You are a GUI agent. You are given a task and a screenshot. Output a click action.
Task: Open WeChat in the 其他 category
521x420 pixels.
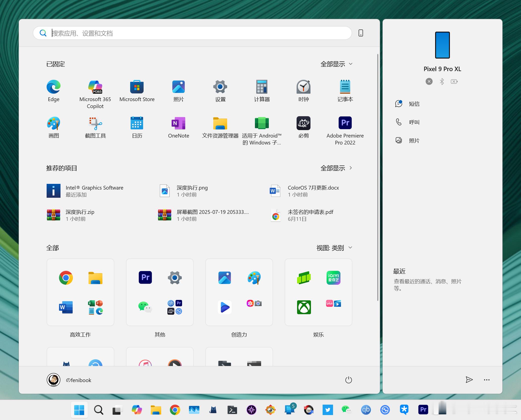tap(145, 307)
